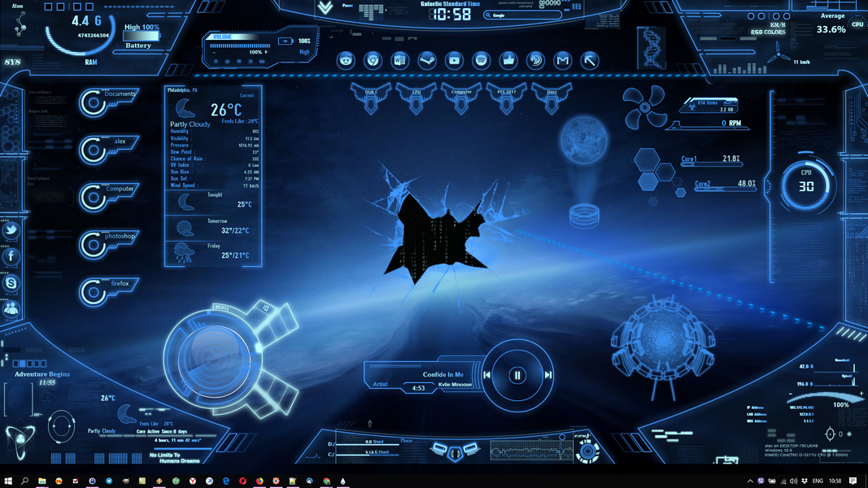Select the Tonight forecast row
The image size is (868, 488).
[214, 202]
